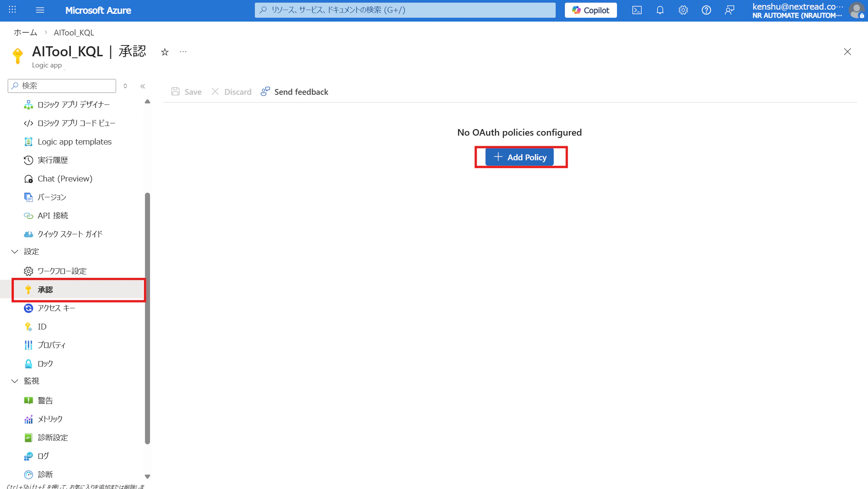Click Send feedback in toolbar
868x489 pixels.
point(295,92)
